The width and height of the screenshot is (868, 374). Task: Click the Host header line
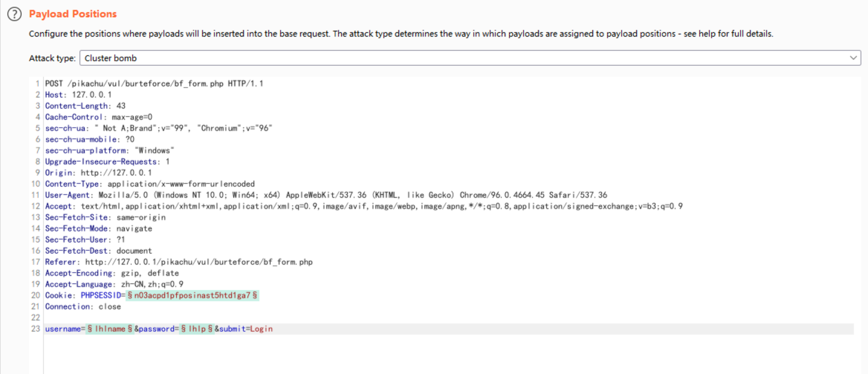tap(78, 95)
